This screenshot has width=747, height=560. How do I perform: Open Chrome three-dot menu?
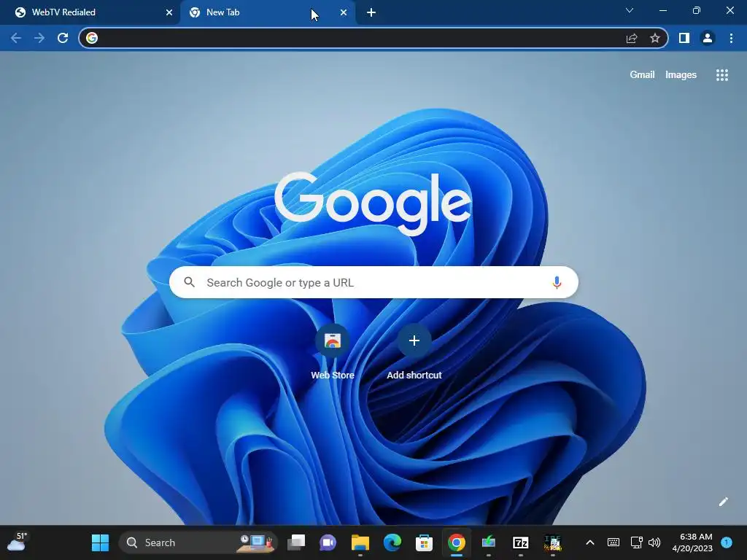[731, 38]
